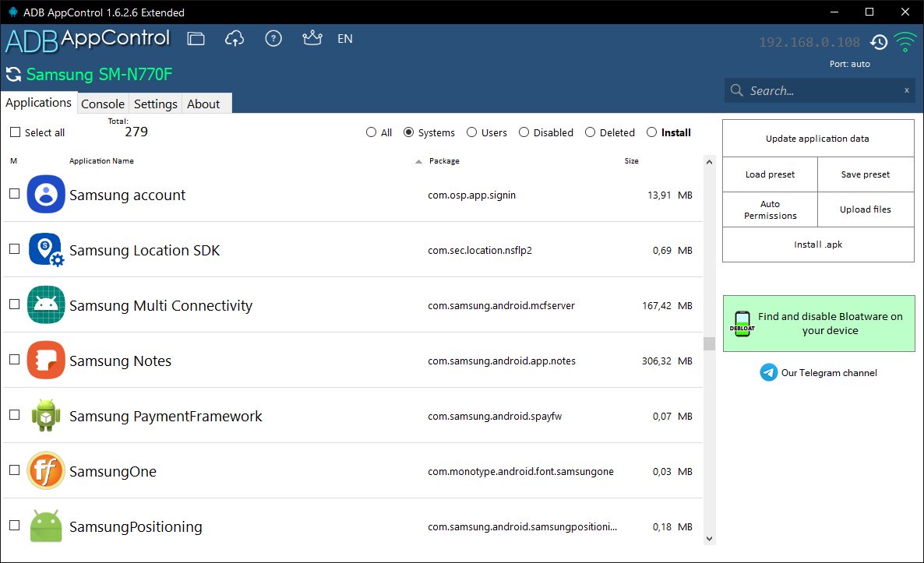Screen dimensions: 924x563
Task: Select the Deleted filter radio button
Action: [590, 132]
